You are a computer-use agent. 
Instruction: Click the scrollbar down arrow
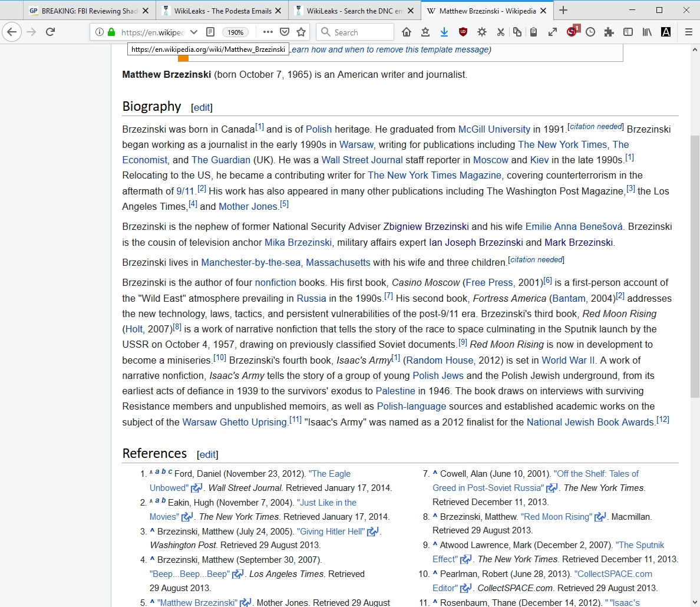pos(695,602)
